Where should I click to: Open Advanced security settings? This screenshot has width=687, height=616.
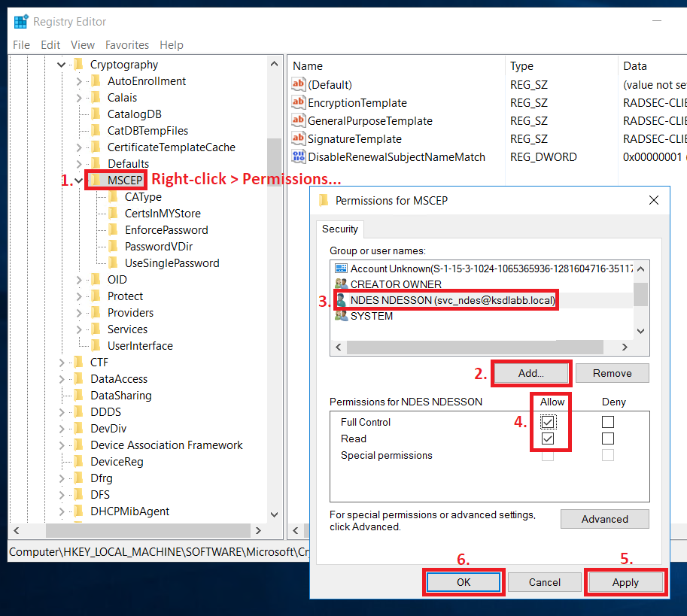coord(604,519)
